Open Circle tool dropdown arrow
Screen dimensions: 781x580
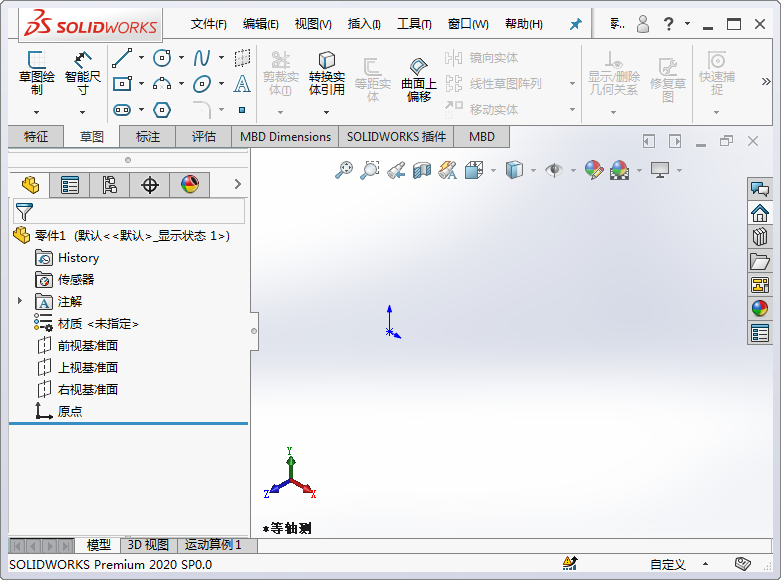tap(181, 58)
